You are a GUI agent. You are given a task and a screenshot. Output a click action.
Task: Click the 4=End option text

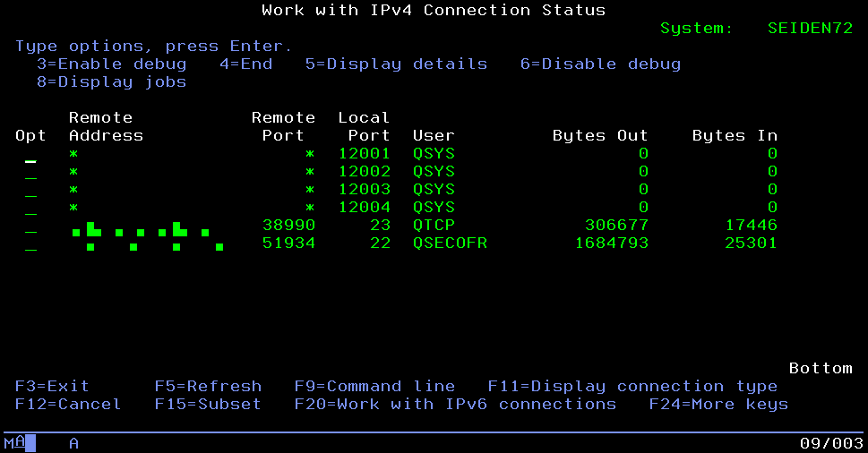[x=246, y=64]
